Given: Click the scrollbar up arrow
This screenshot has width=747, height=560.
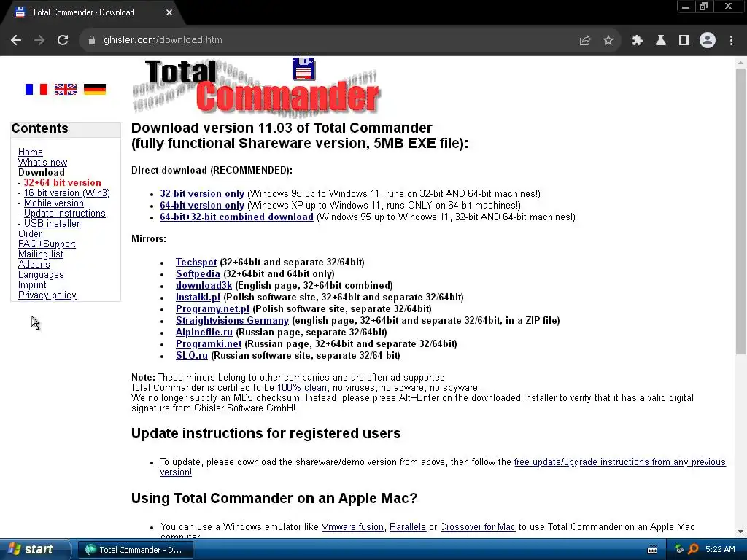Looking at the screenshot, I should (740, 63).
